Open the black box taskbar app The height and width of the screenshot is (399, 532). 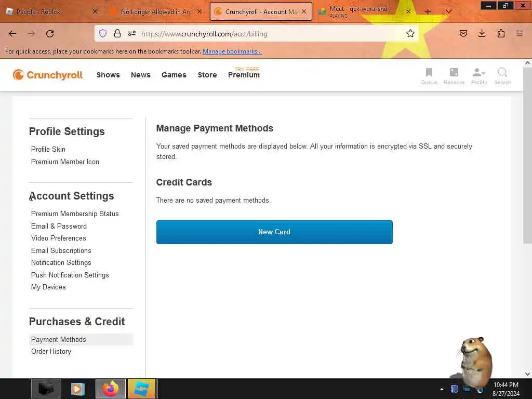tap(46, 389)
